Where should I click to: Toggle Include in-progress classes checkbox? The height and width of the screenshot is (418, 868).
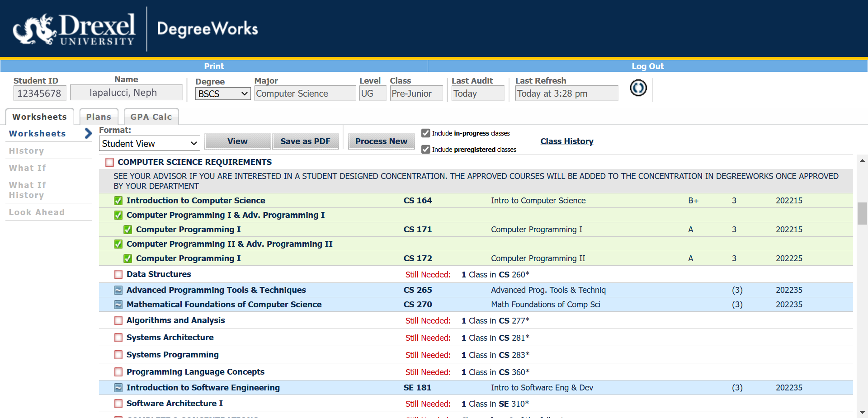click(x=425, y=133)
